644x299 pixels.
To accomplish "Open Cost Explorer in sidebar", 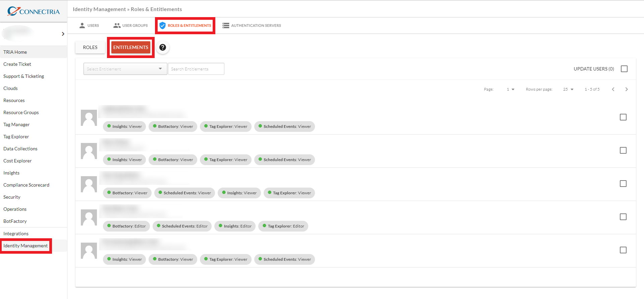I will click(x=34, y=161).
